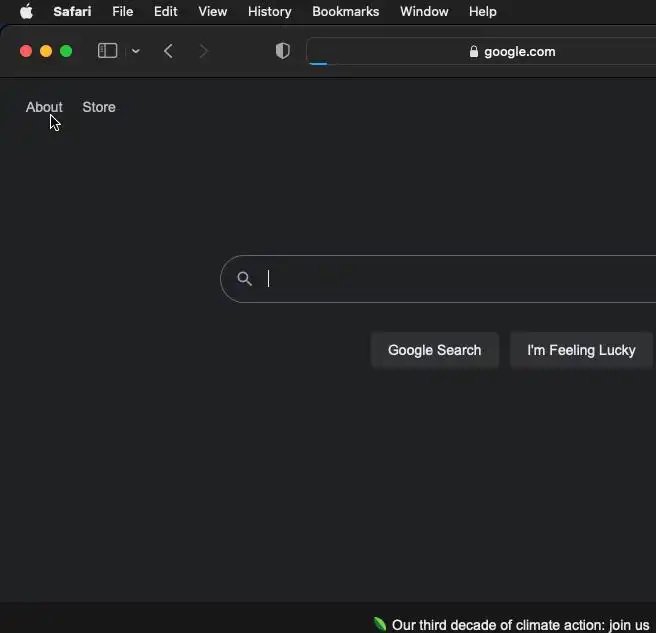
Task: Click I'm Feeling Lucky button
Action: pos(581,350)
